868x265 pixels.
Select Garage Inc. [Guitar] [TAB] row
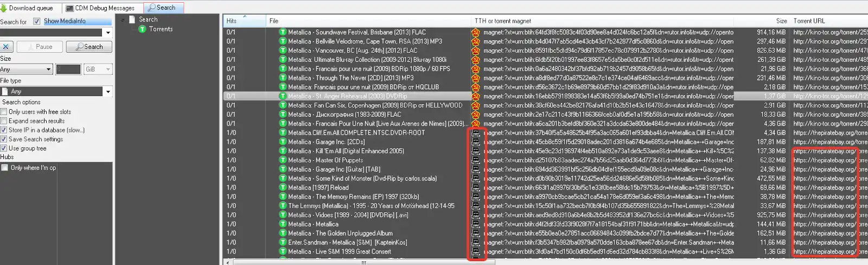tap(545, 169)
